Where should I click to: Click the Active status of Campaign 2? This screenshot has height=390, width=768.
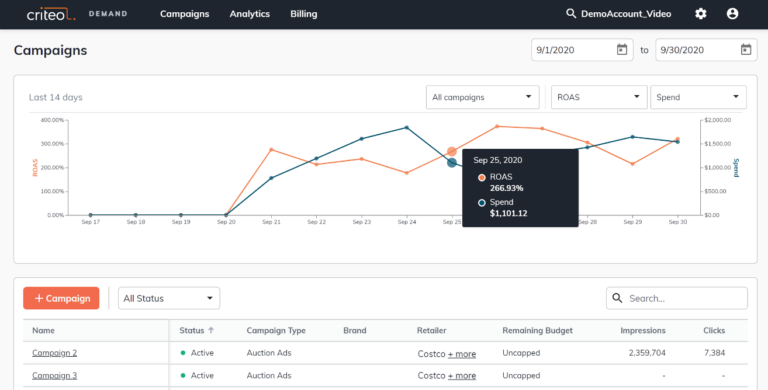click(x=197, y=353)
